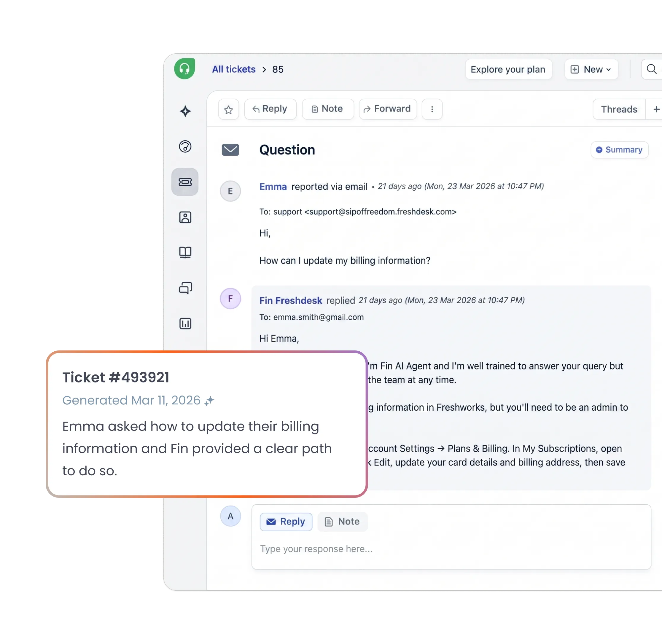This screenshot has height=644, width=662.
Task: Open the New dropdown
Action: [x=591, y=69]
